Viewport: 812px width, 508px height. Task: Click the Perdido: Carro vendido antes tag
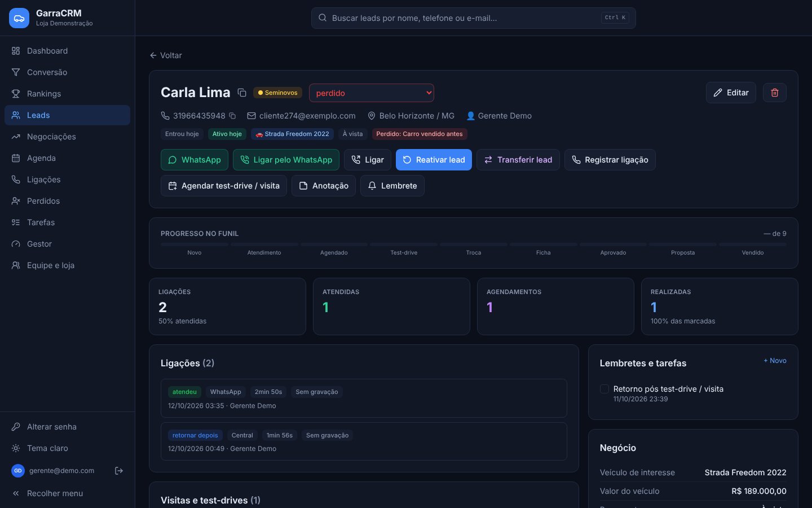[x=420, y=134]
